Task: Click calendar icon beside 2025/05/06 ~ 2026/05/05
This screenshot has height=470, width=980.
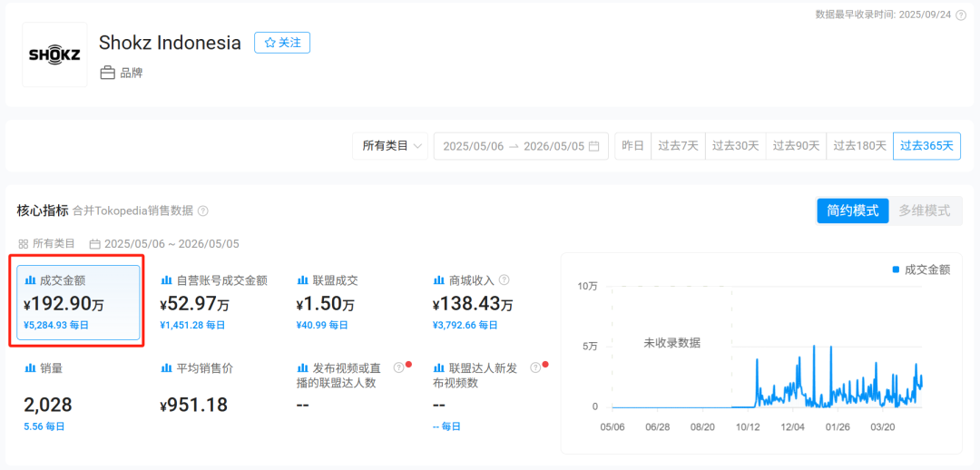Action: [x=95, y=244]
